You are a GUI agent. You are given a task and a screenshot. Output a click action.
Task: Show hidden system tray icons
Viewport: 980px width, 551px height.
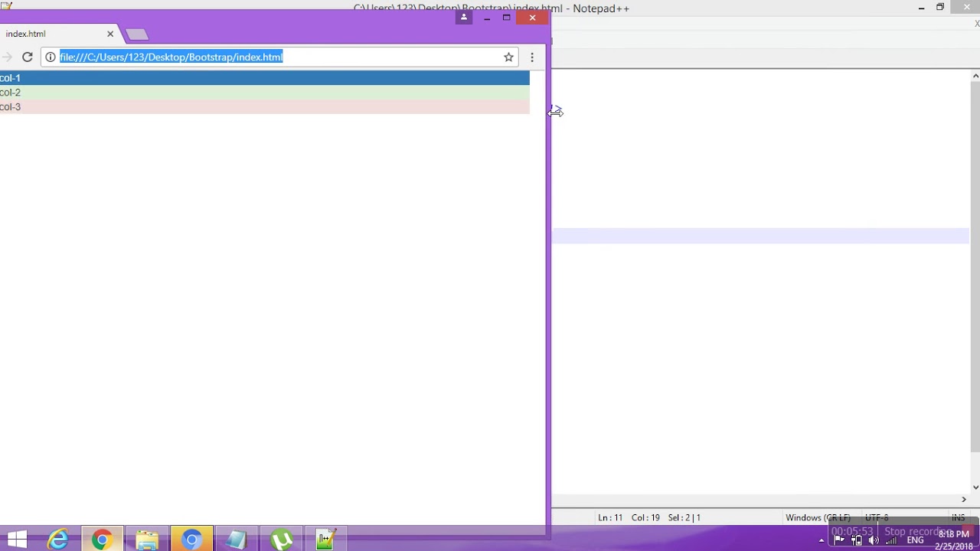click(822, 540)
